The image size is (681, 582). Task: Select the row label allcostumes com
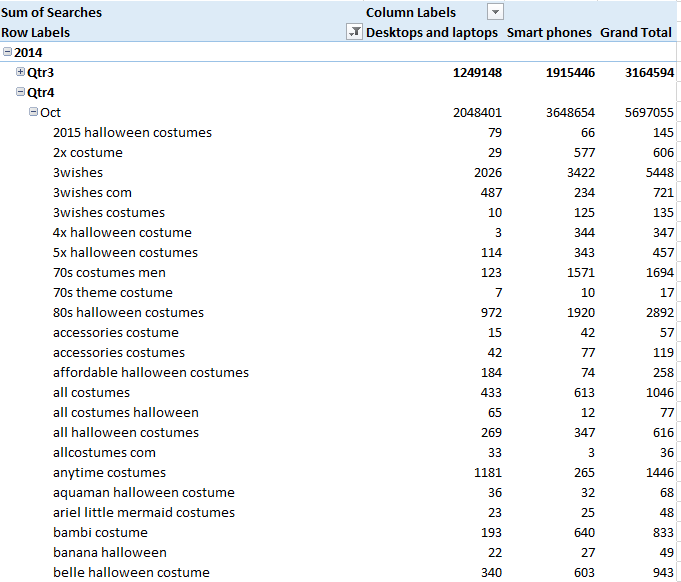pyautogui.click(x=104, y=452)
